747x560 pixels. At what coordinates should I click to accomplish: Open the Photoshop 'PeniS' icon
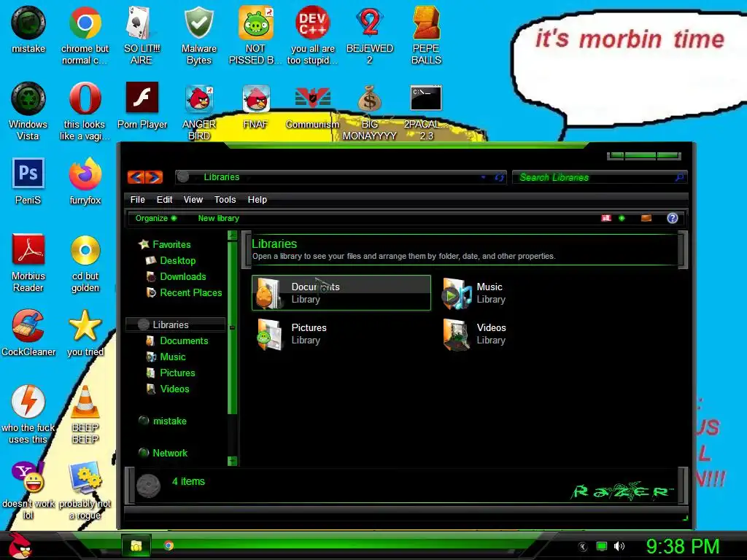click(x=28, y=181)
